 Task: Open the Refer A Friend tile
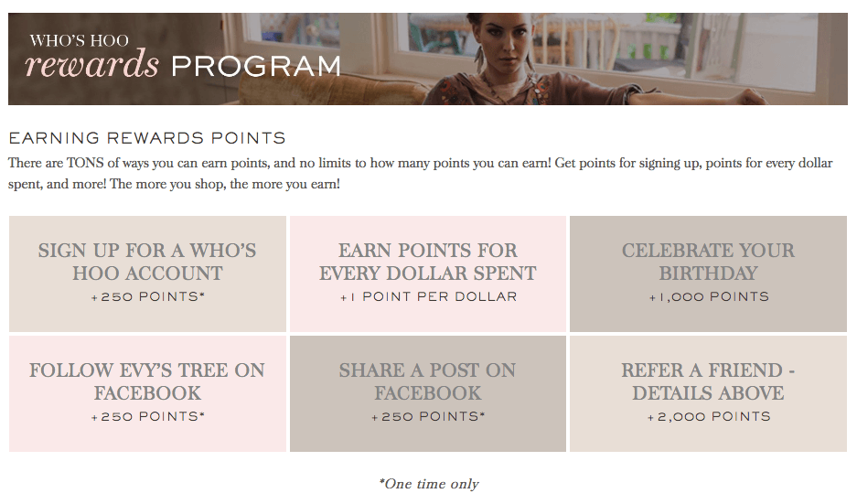click(x=708, y=393)
